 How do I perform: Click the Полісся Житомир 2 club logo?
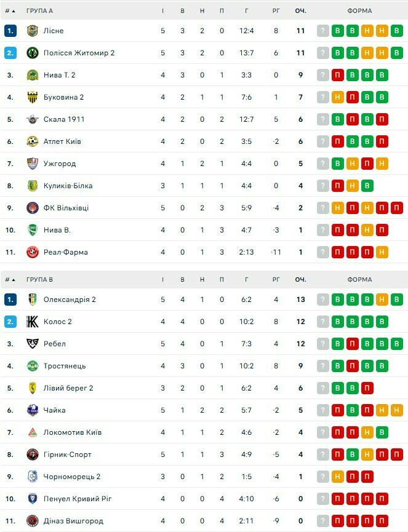pyautogui.click(x=33, y=53)
